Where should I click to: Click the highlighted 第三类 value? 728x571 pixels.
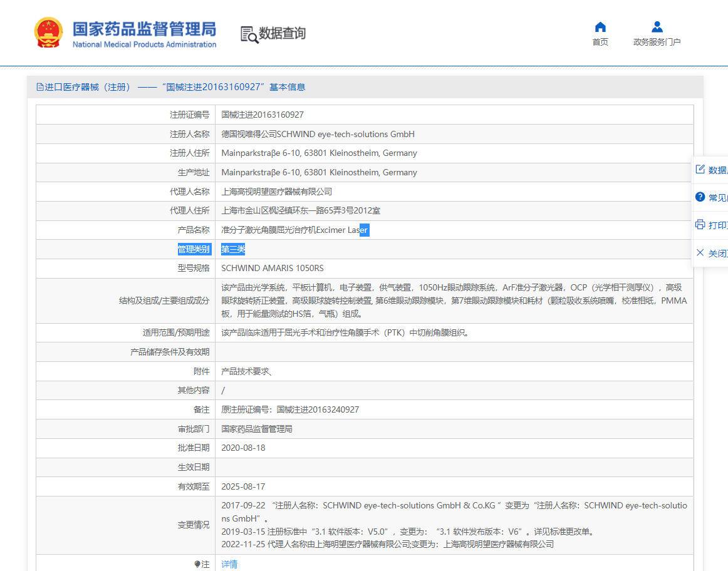point(233,249)
